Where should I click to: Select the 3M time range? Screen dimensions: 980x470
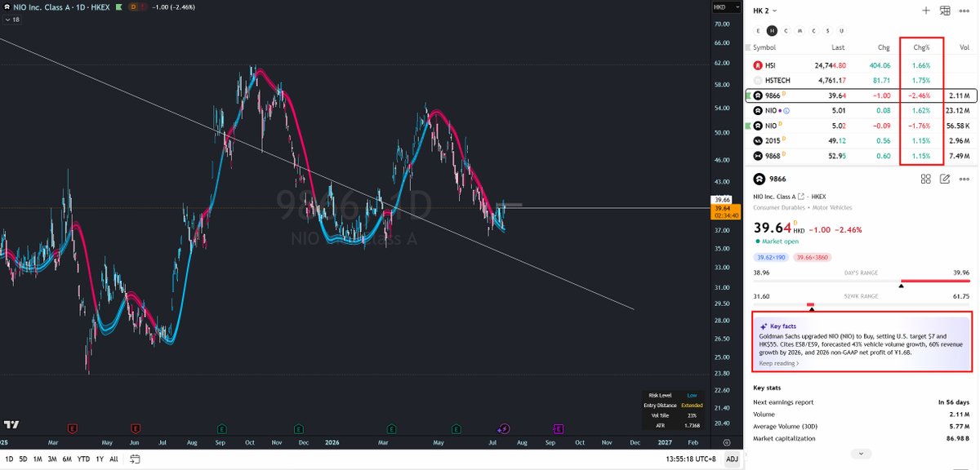point(53,459)
